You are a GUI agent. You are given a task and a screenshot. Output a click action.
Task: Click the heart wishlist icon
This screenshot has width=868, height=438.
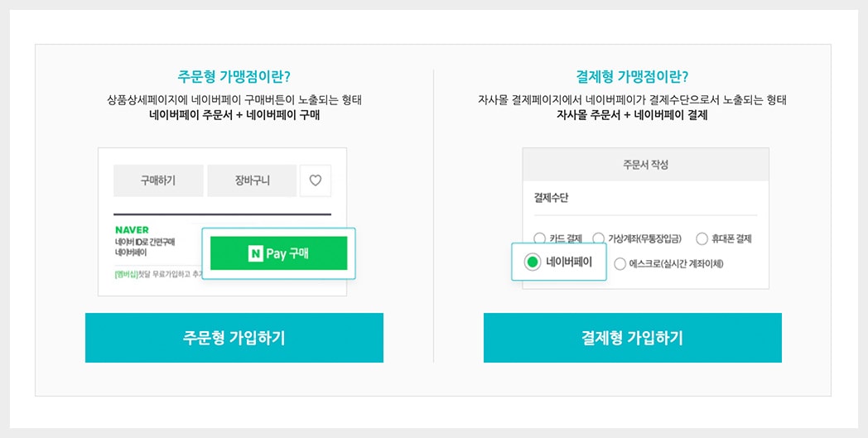tap(315, 180)
